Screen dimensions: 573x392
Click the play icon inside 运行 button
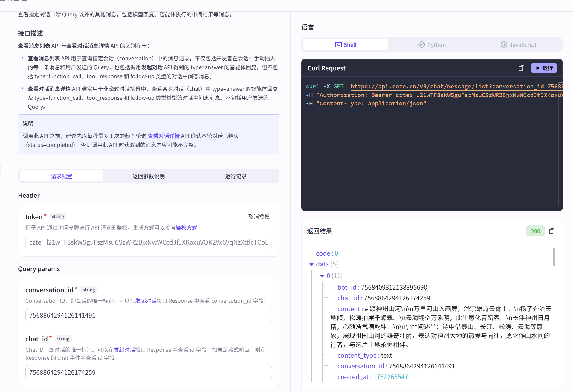point(538,68)
